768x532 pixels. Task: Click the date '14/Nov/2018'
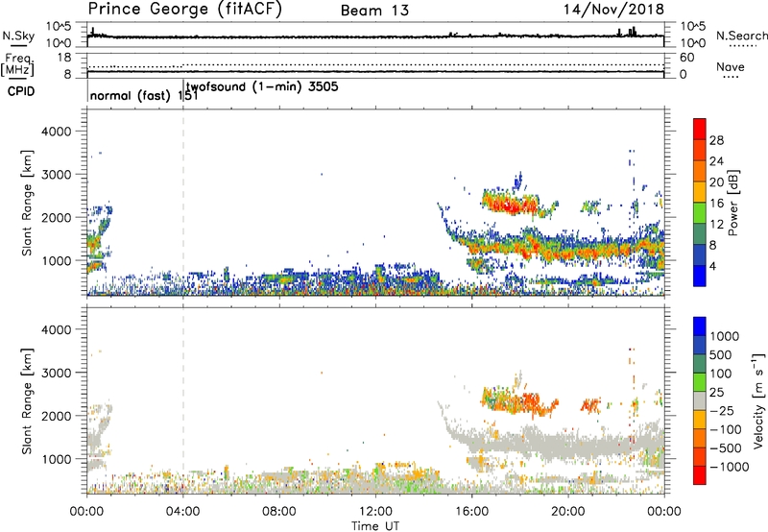click(613, 10)
